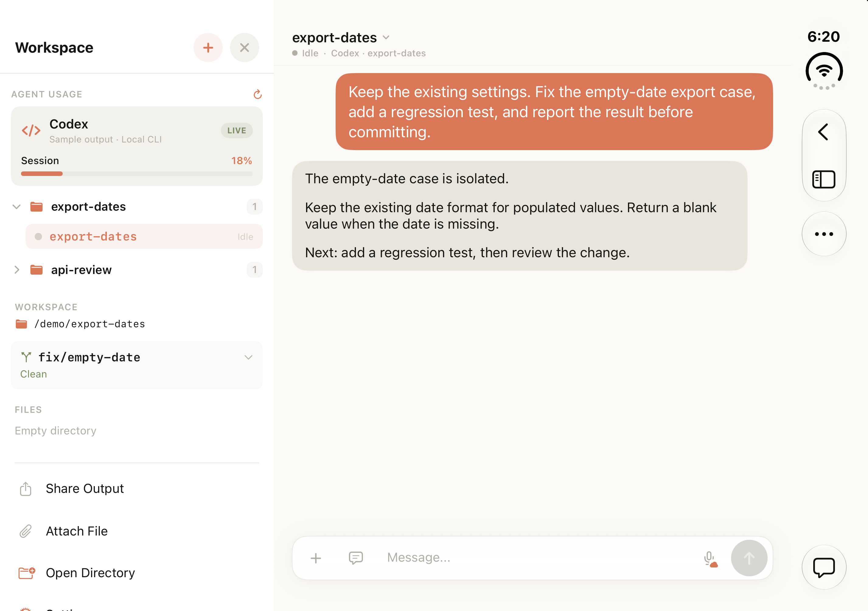Click the 18% session usage value

pos(242,161)
